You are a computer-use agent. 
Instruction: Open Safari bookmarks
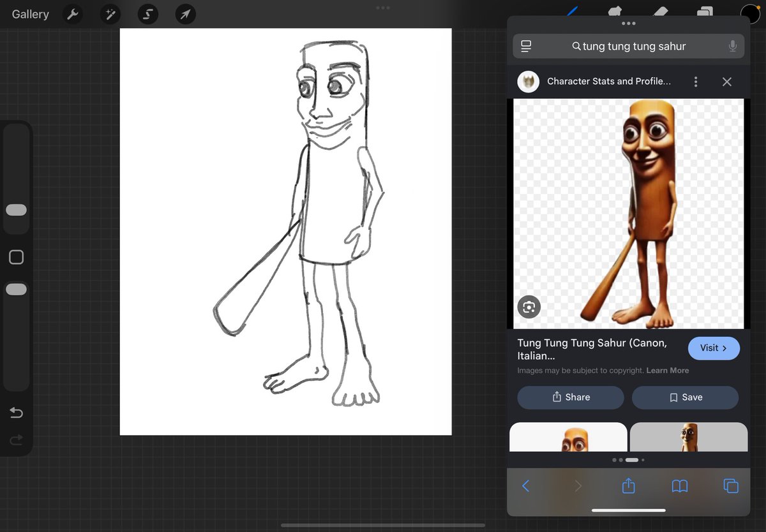point(680,487)
